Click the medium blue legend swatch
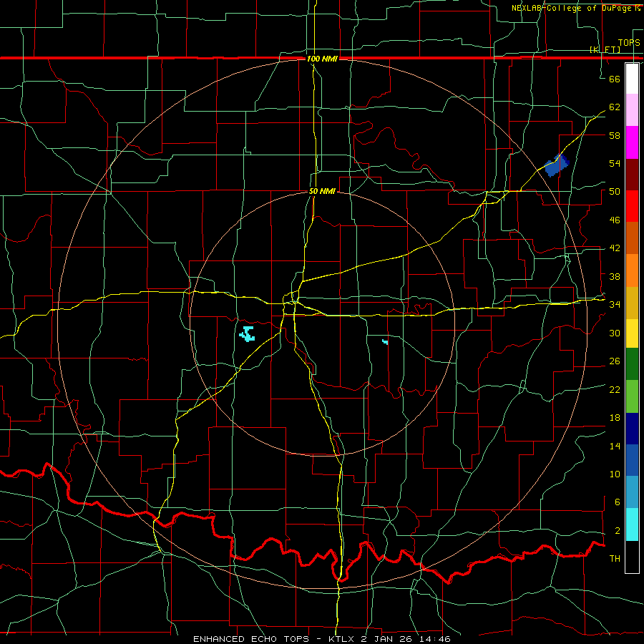This screenshot has width=644, height=644. coord(632,460)
